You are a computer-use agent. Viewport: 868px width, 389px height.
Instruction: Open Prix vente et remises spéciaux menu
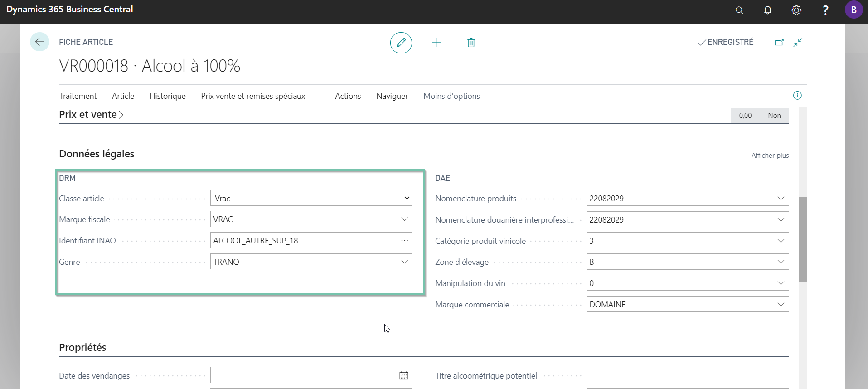(253, 96)
